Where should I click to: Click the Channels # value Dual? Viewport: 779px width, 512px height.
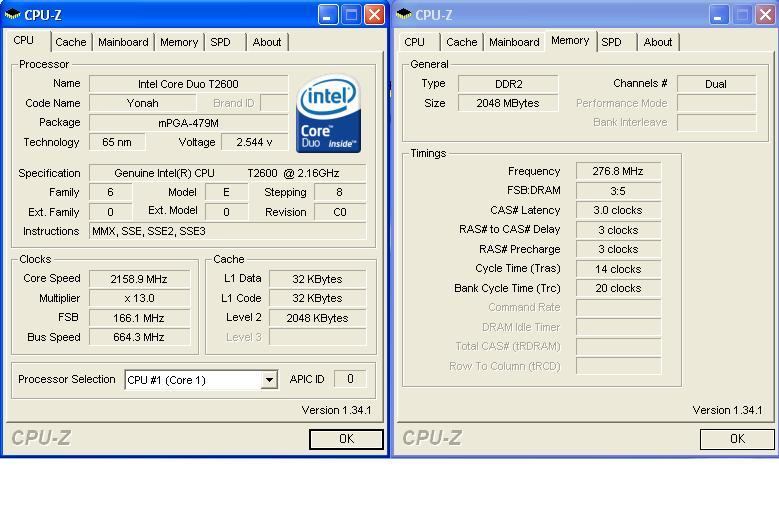[716, 84]
